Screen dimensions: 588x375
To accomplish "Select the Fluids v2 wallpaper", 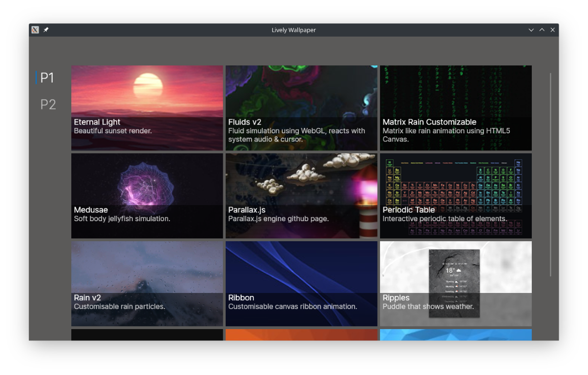I will (301, 108).
